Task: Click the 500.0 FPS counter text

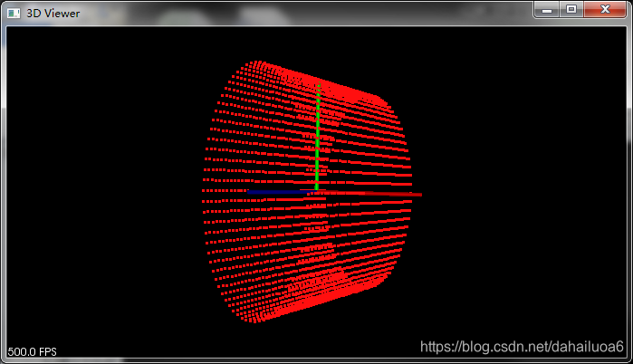Action: tap(32, 352)
